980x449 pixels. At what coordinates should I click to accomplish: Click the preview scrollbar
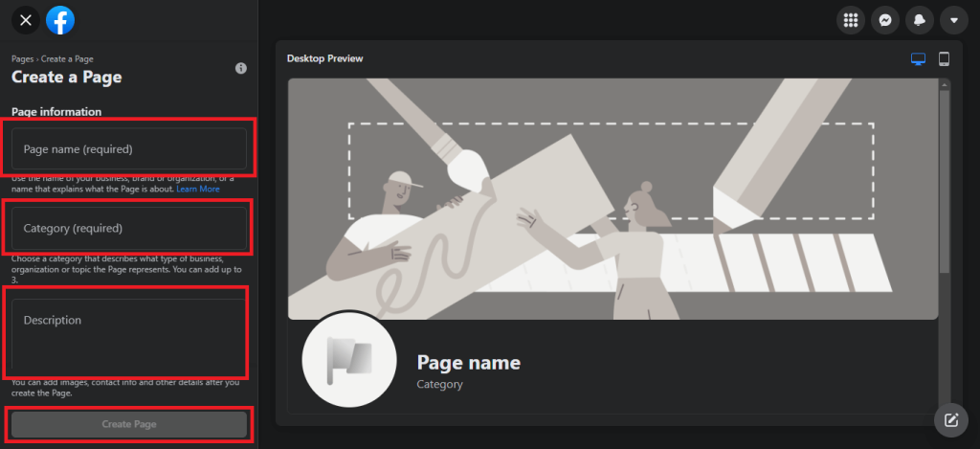(x=945, y=181)
